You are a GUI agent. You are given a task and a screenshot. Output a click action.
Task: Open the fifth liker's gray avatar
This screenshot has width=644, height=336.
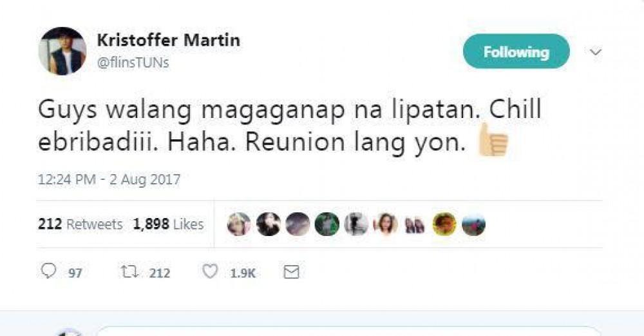(x=355, y=224)
